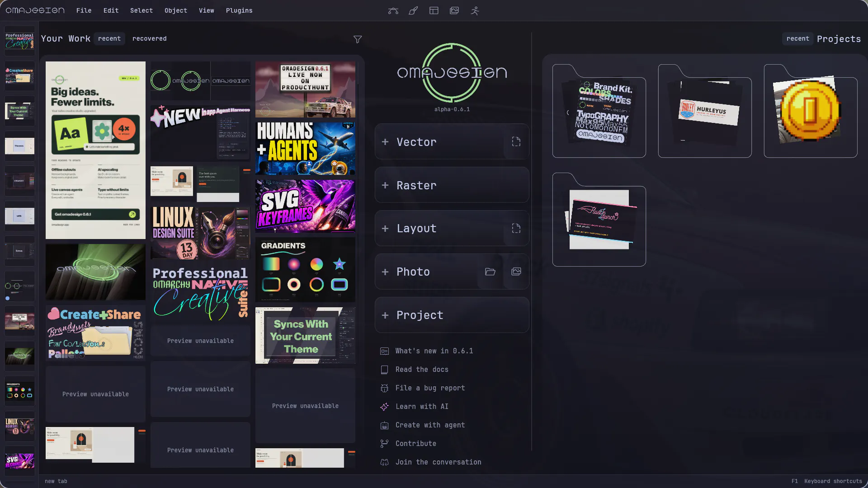Image resolution: width=868 pixels, height=488 pixels.
Task: Open the layout mode icon in top bar
Action: tap(434, 10)
